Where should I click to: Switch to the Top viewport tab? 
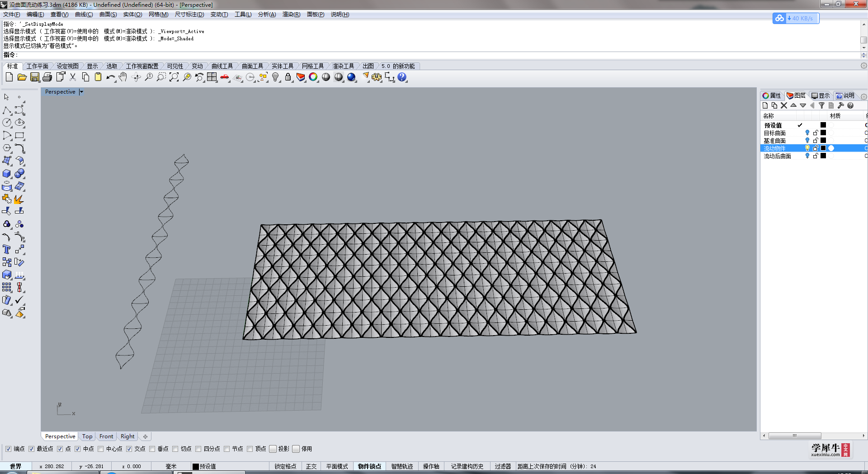(87, 436)
